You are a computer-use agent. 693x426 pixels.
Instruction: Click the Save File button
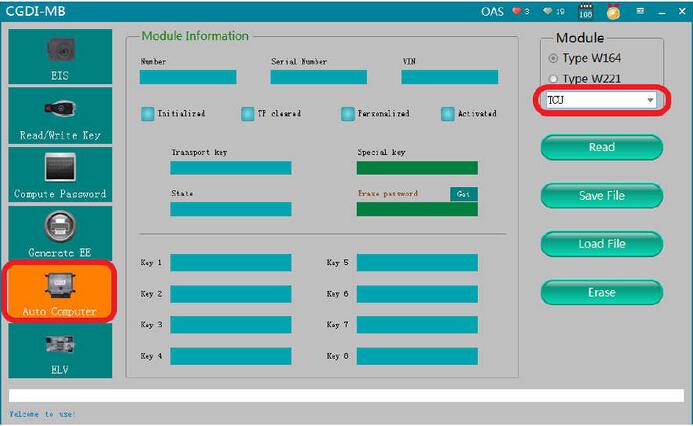[602, 195]
